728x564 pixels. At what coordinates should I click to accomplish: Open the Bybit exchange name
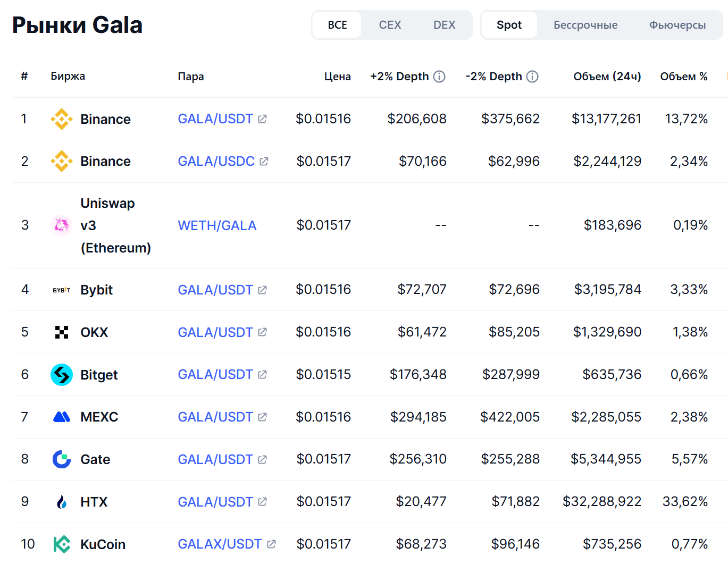(x=96, y=290)
